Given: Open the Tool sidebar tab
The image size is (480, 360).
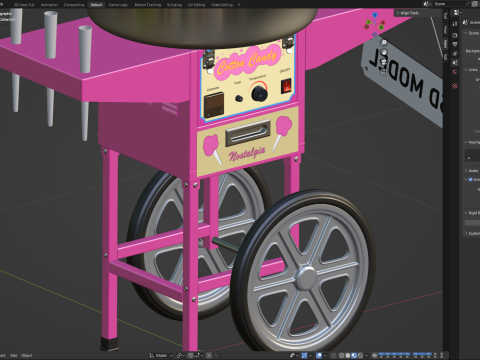Looking at the screenshot, I should [445, 16].
